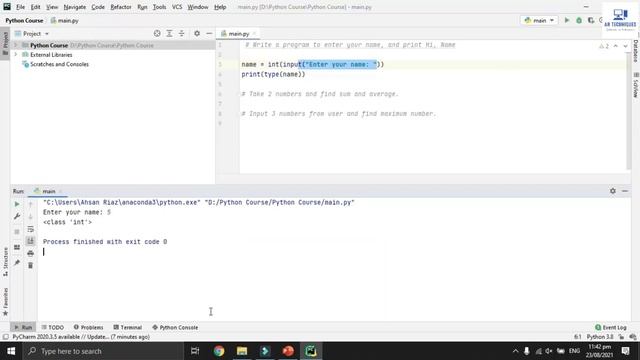Click code line with int(input
This screenshot has height=360, width=640.
pyautogui.click(x=313, y=64)
